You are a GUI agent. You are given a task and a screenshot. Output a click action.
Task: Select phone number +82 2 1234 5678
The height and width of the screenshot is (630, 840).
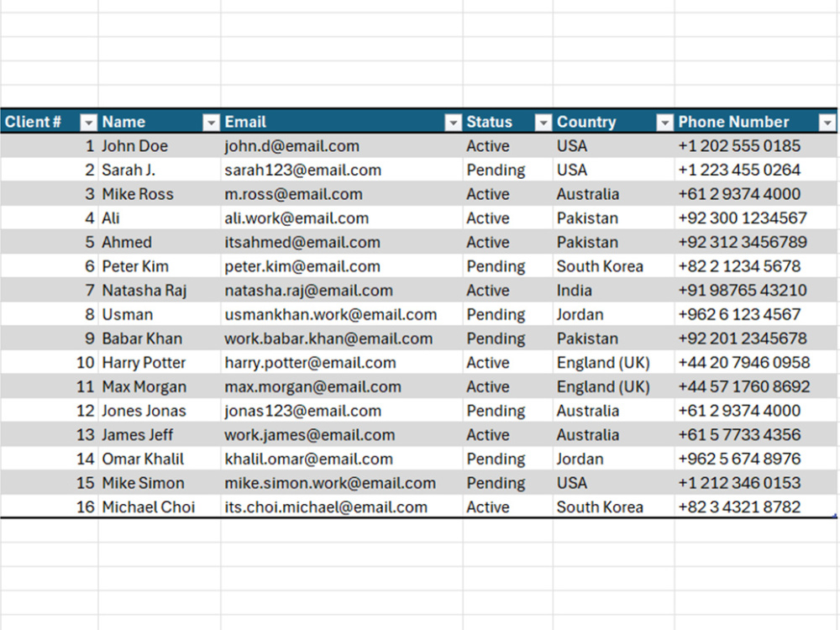pos(755,266)
